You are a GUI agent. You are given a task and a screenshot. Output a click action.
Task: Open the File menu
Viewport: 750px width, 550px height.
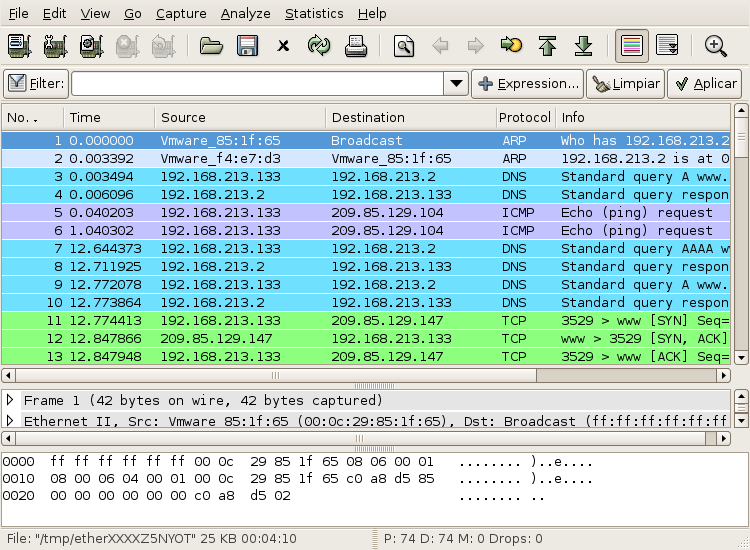click(x=19, y=13)
